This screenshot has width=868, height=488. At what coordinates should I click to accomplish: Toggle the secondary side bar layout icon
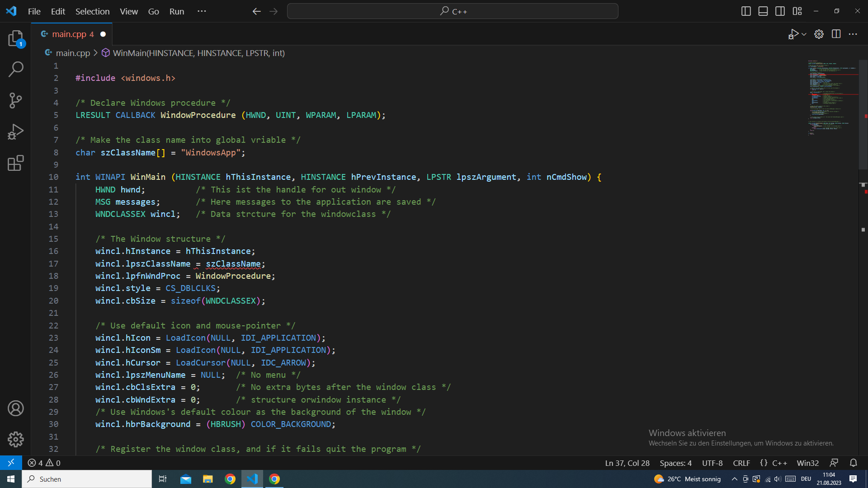point(780,11)
